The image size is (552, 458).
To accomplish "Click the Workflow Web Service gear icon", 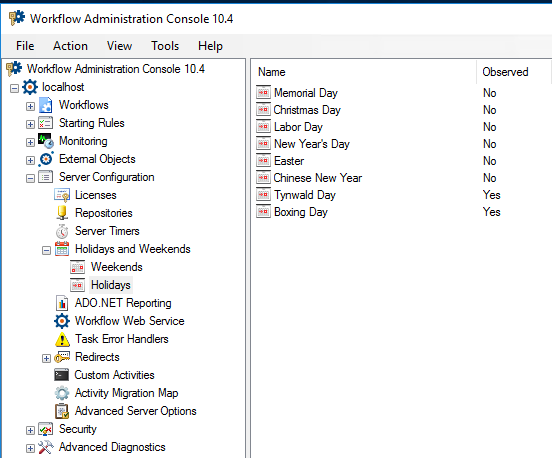I will [x=62, y=321].
